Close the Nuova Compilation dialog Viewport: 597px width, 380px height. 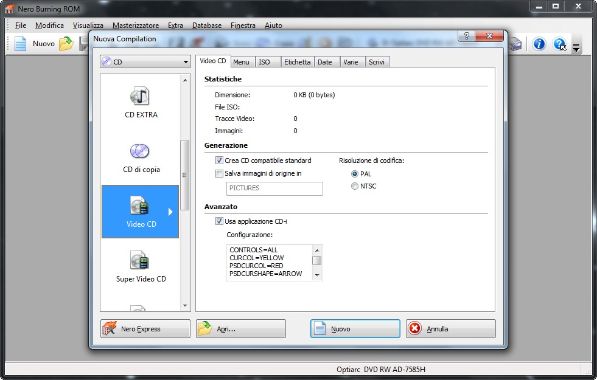coord(489,36)
